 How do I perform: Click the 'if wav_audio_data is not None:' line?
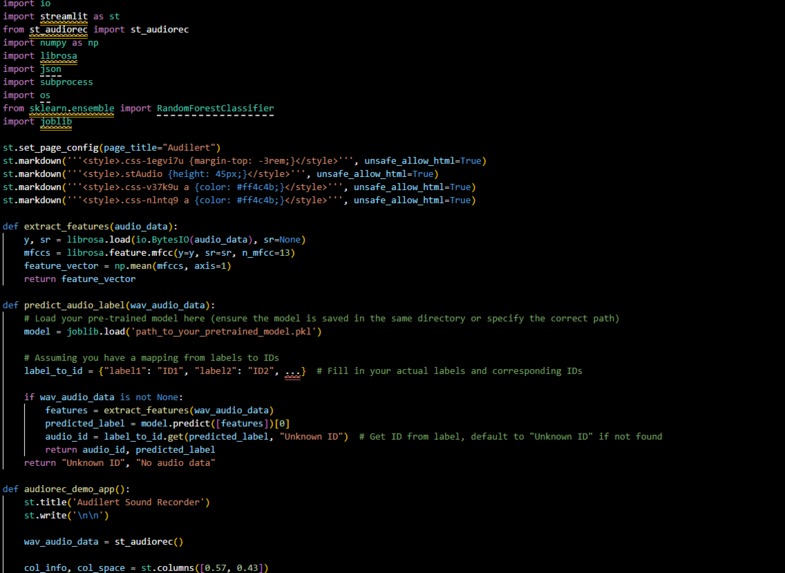[x=104, y=397]
